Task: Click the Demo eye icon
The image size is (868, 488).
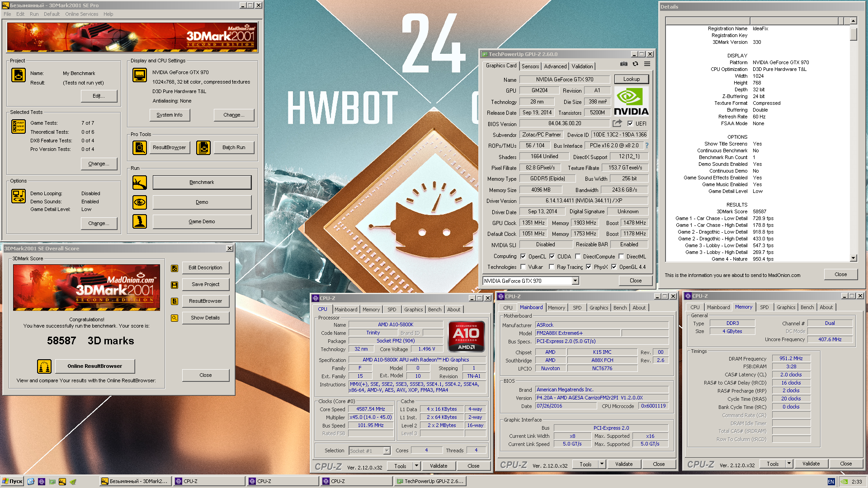Action: (140, 202)
